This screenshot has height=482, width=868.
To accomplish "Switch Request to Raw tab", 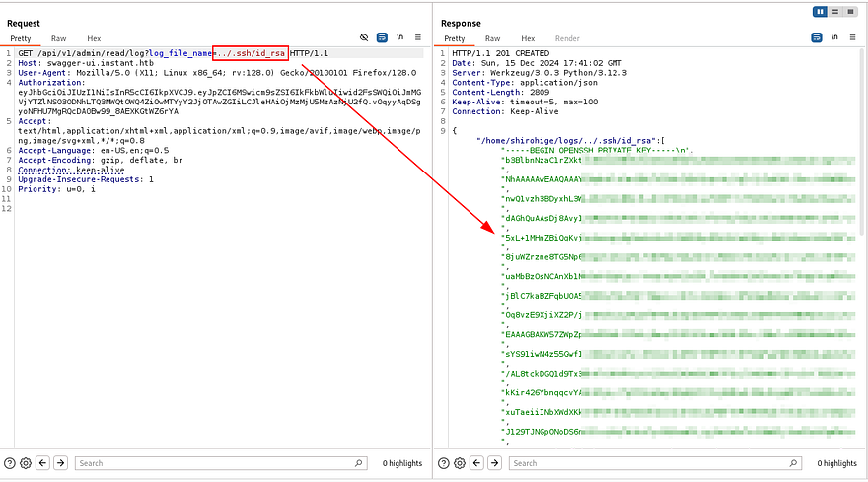I will pyautogui.click(x=58, y=38).
